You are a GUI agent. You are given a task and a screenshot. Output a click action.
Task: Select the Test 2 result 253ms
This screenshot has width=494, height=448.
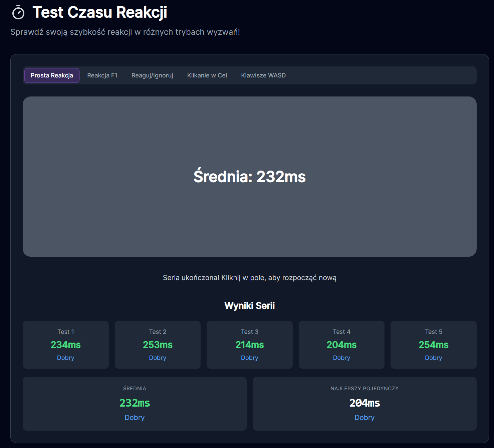click(158, 345)
